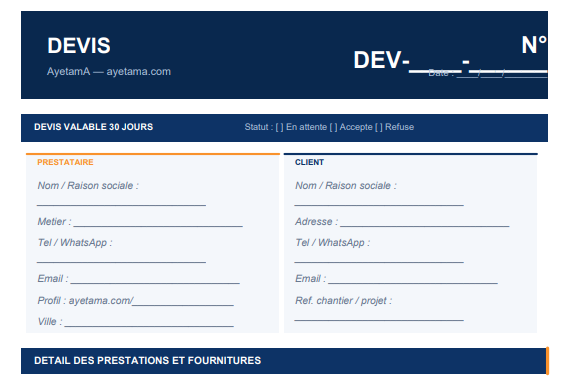This screenshot has height=379, width=563.
Task: Click the 'Ville :' label
Action: coord(50,322)
